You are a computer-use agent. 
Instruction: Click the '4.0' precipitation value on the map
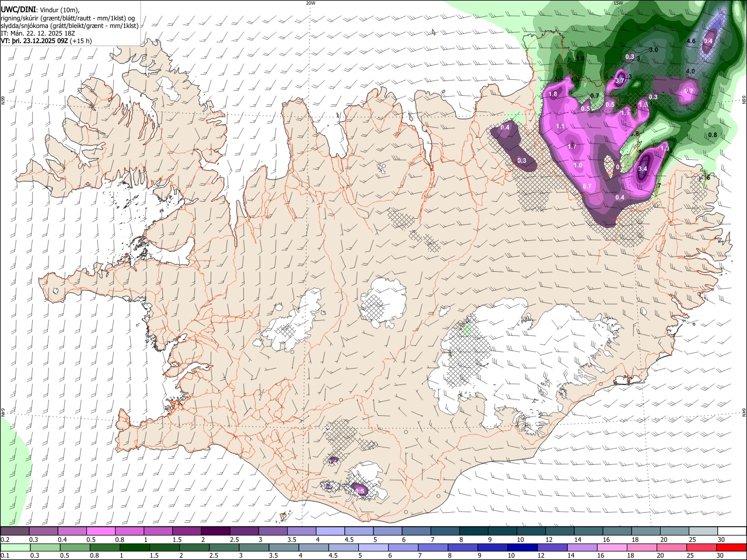click(x=690, y=71)
